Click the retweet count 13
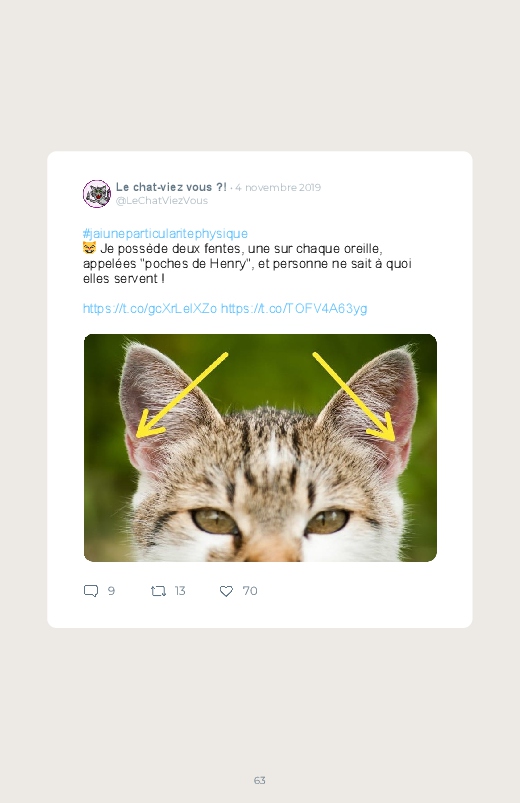The width and height of the screenshot is (520, 803). coord(180,591)
